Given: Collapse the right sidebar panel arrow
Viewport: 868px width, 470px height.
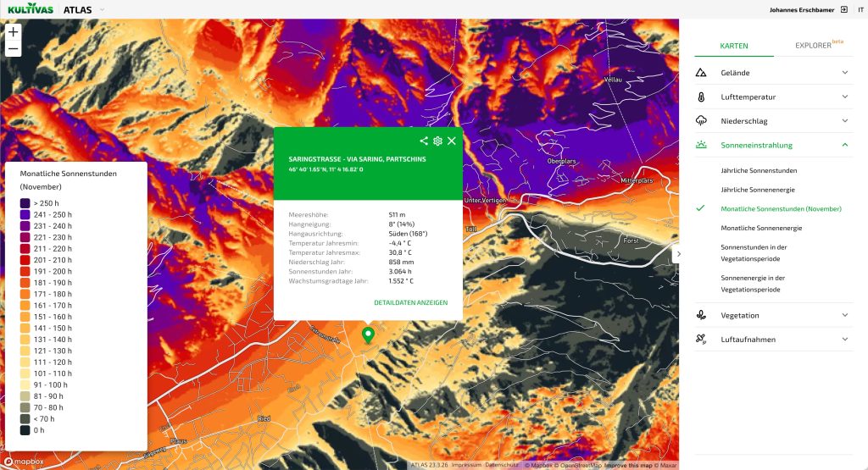Looking at the screenshot, I should (x=678, y=253).
